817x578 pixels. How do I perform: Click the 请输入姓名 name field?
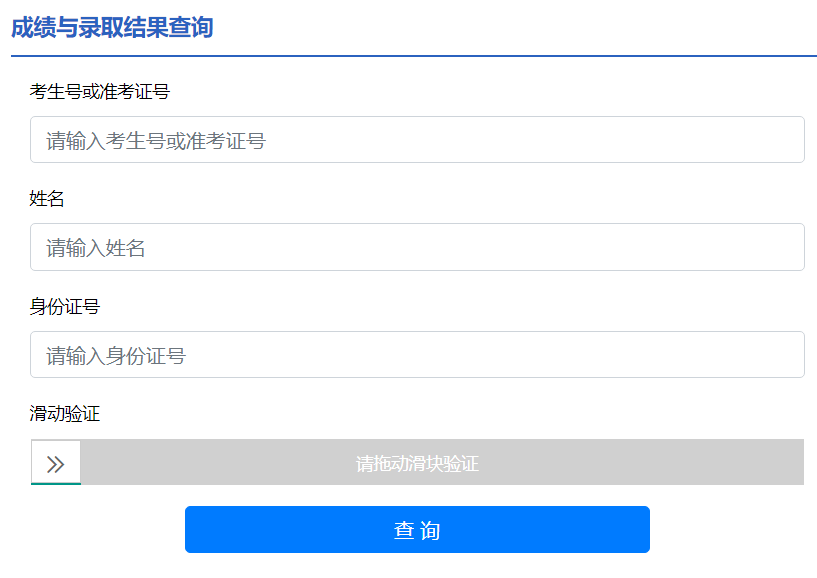click(417, 247)
